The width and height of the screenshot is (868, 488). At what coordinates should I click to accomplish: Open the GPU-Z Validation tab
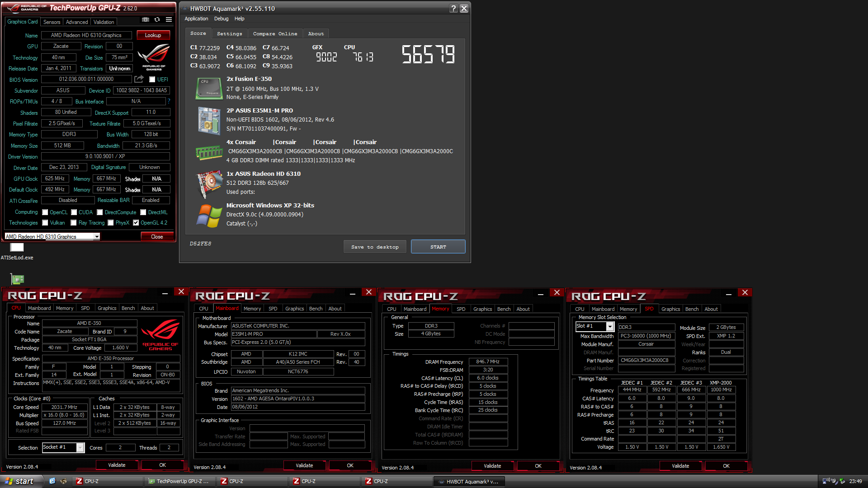[x=104, y=22]
